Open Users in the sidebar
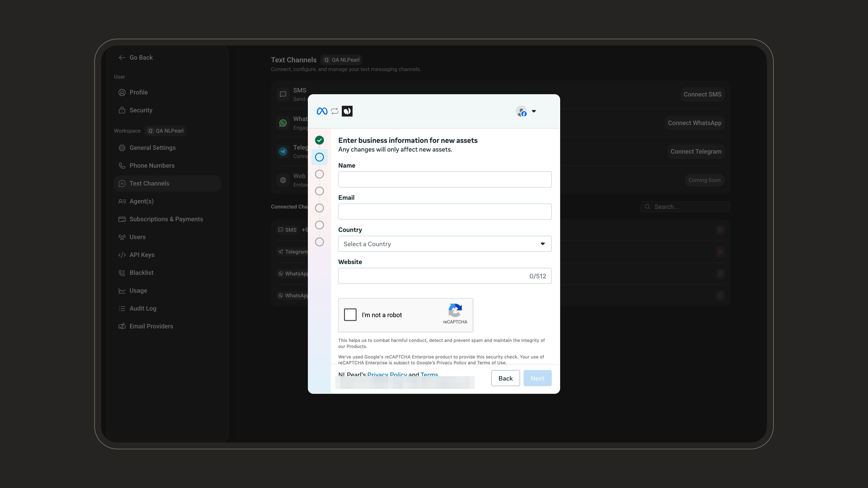 (167, 237)
